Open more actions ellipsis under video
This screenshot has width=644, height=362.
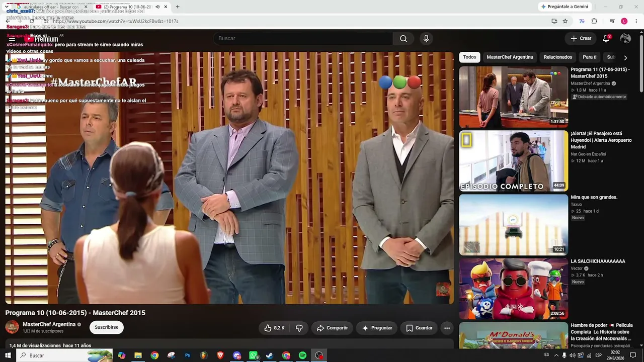pos(447,328)
